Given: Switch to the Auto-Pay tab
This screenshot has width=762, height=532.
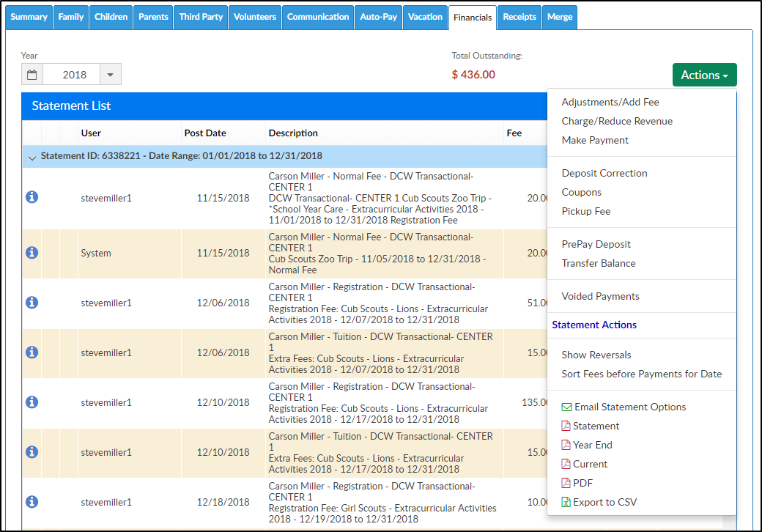Looking at the screenshot, I should point(378,17).
